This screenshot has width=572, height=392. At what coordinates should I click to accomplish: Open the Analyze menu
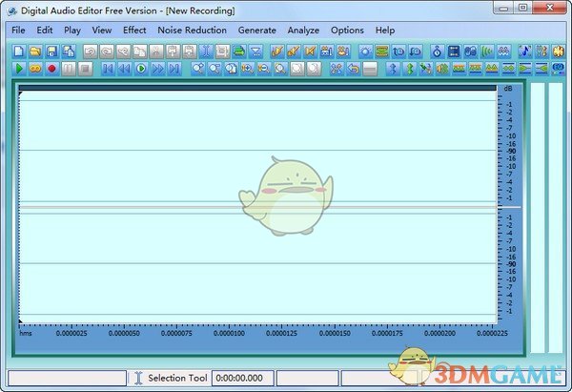pyautogui.click(x=303, y=30)
